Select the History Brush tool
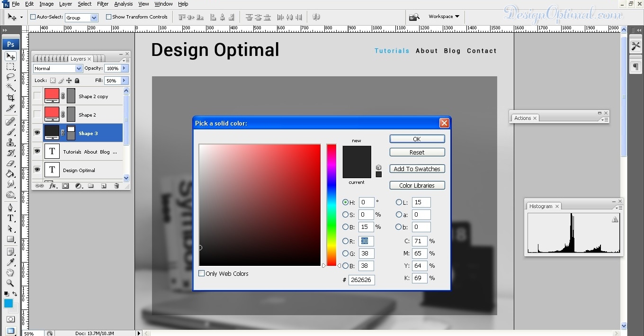 coord(10,153)
